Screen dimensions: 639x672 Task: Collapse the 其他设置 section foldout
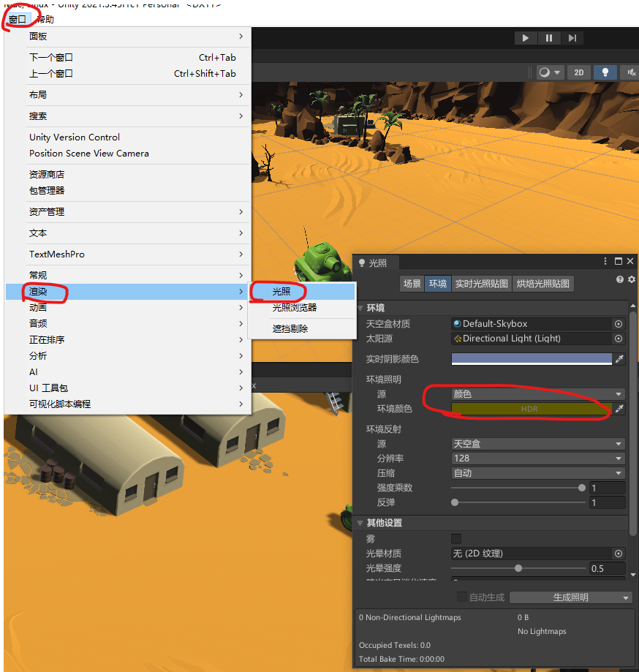pyautogui.click(x=360, y=523)
